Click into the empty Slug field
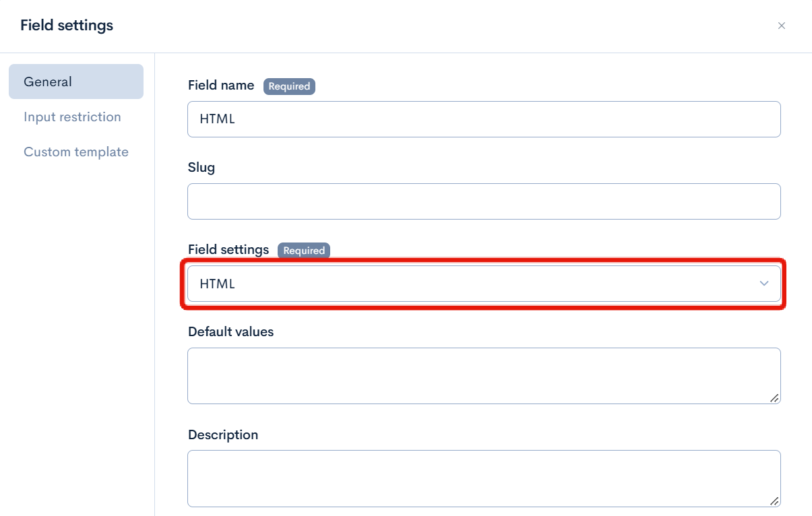Viewport: 812px width, 516px height. pos(484,201)
